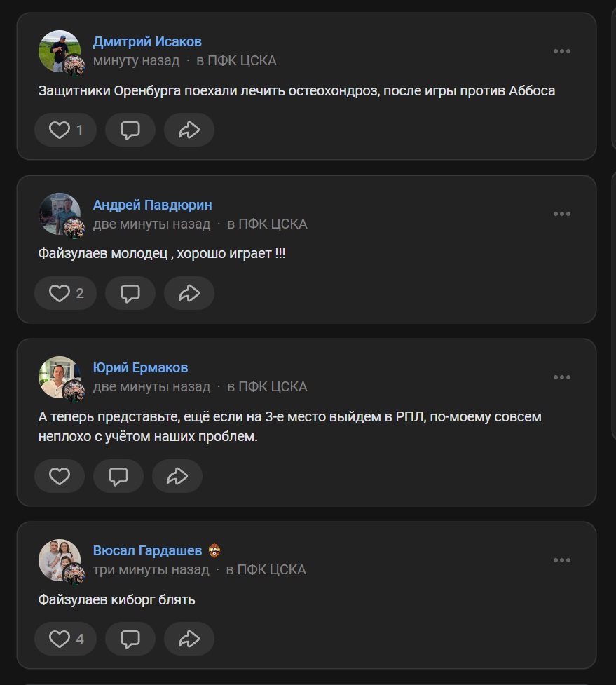The width and height of the screenshot is (616, 685).
Task: Open more options for Андрей Павдюрин's post
Action: pyautogui.click(x=562, y=214)
